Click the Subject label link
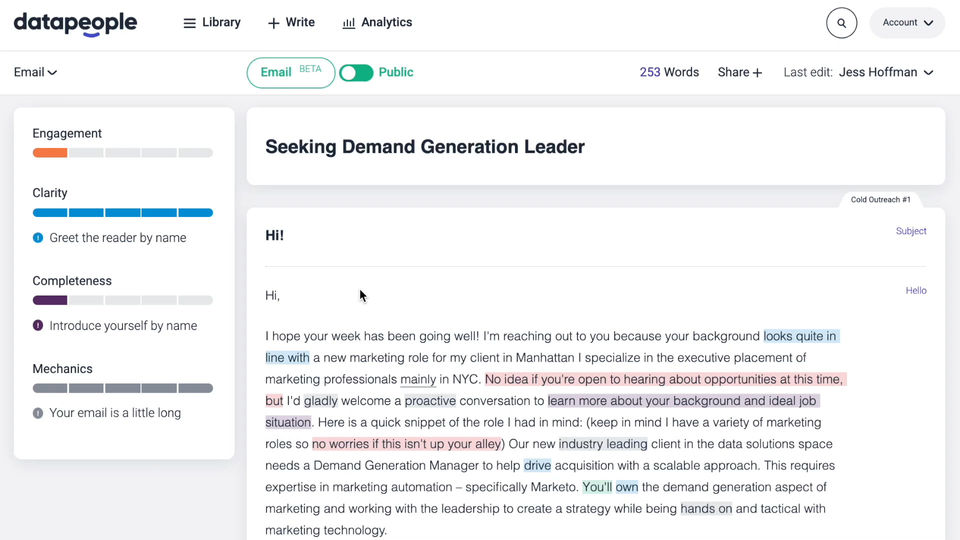The image size is (960, 540). 911,231
